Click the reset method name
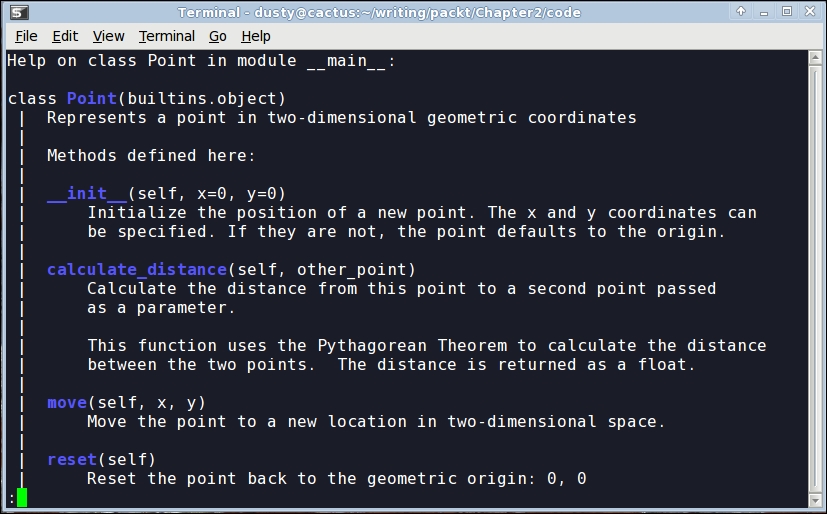Image resolution: width=827 pixels, height=514 pixels. [x=72, y=460]
